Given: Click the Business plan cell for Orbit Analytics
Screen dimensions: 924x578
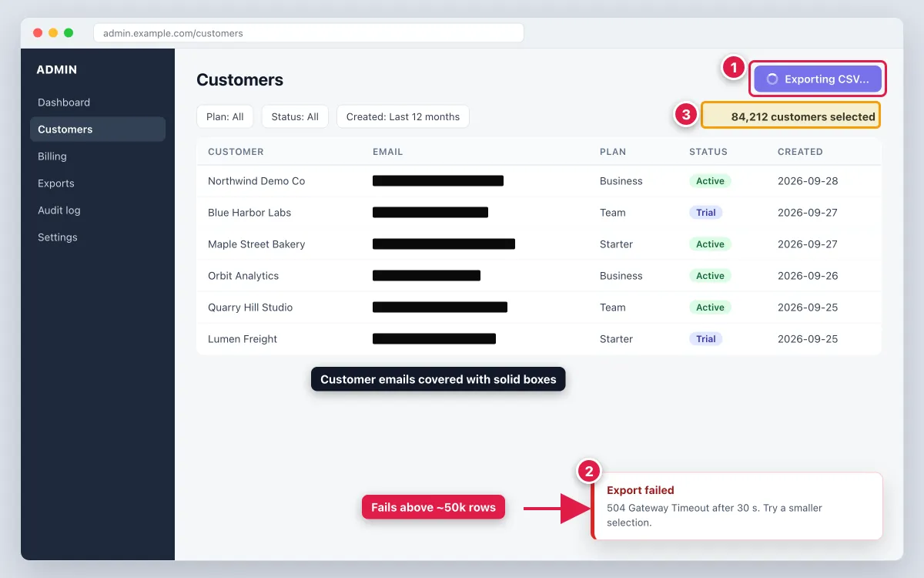Looking at the screenshot, I should 621,276.
